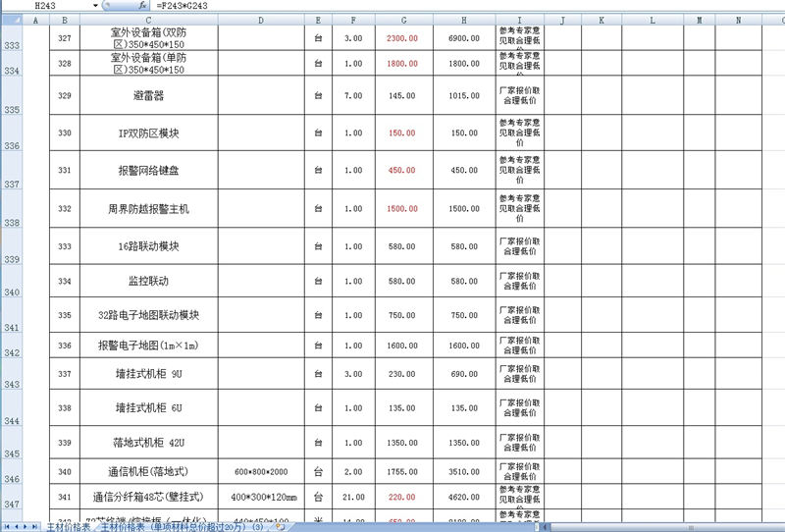
Task: Click cell containing 落地式机柜 42U
Action: (149, 443)
